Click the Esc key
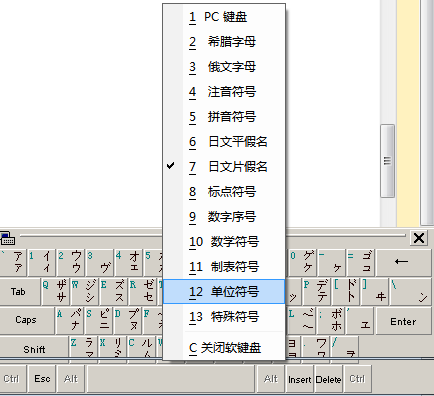This screenshot has height=396, width=434. click(42, 379)
